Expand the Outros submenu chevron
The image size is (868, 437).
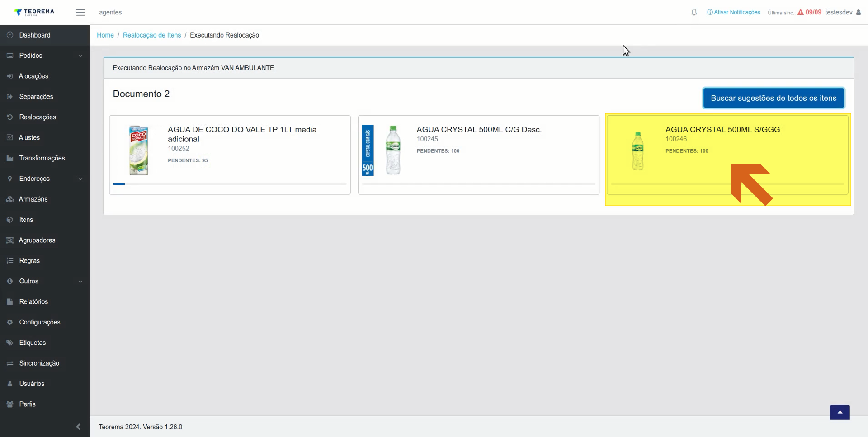[x=80, y=282]
